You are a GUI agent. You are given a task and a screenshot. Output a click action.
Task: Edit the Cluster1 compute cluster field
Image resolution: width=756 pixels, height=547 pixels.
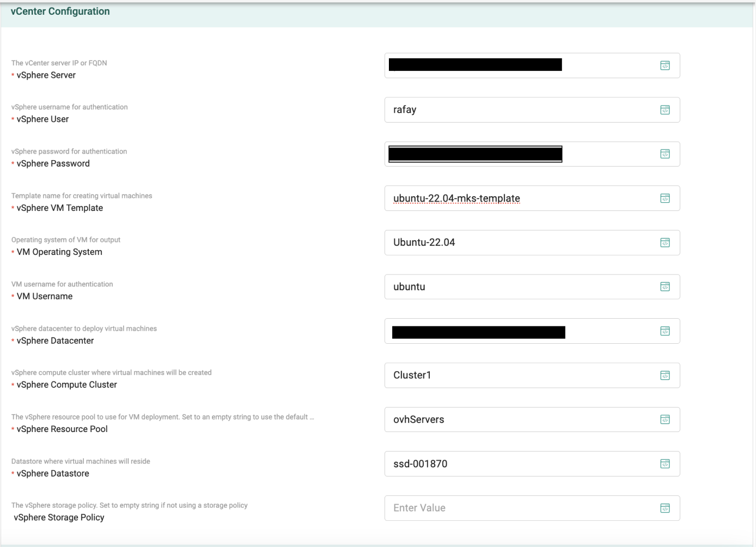[532, 375]
